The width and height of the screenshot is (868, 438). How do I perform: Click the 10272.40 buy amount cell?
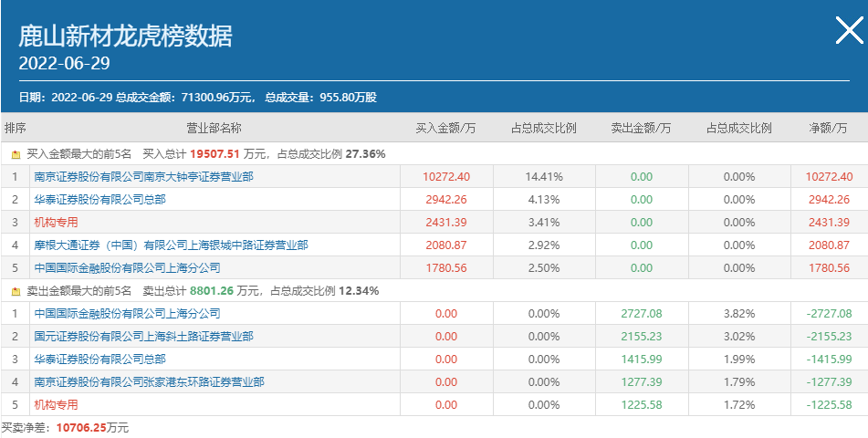point(446,177)
